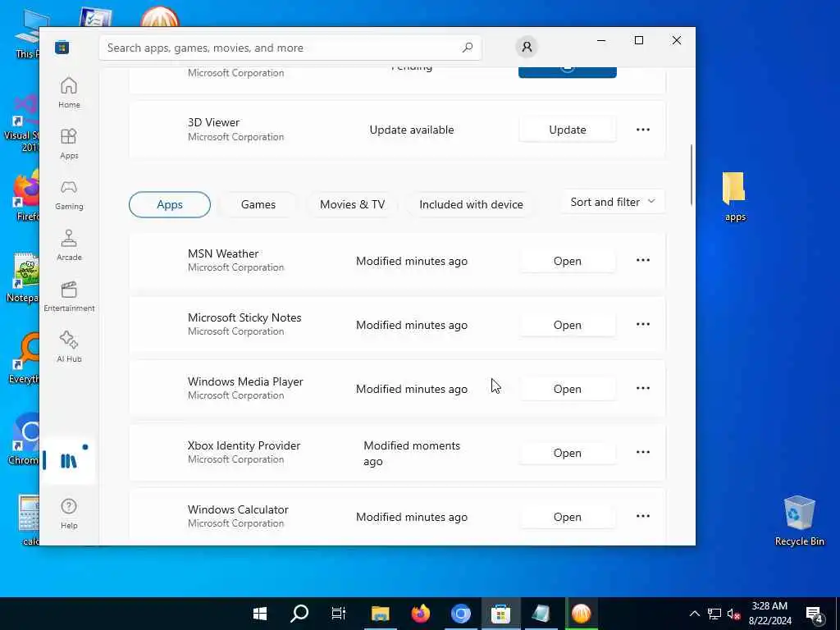Select the Recycle Bin on desktop

[x=799, y=521]
